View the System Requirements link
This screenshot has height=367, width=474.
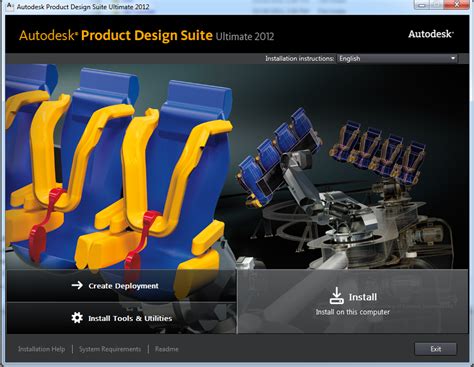[x=110, y=349]
